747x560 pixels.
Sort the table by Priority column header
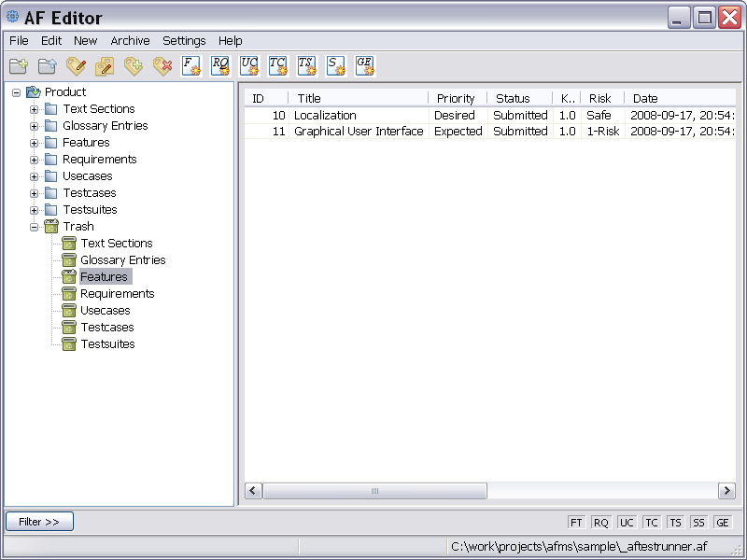456,98
